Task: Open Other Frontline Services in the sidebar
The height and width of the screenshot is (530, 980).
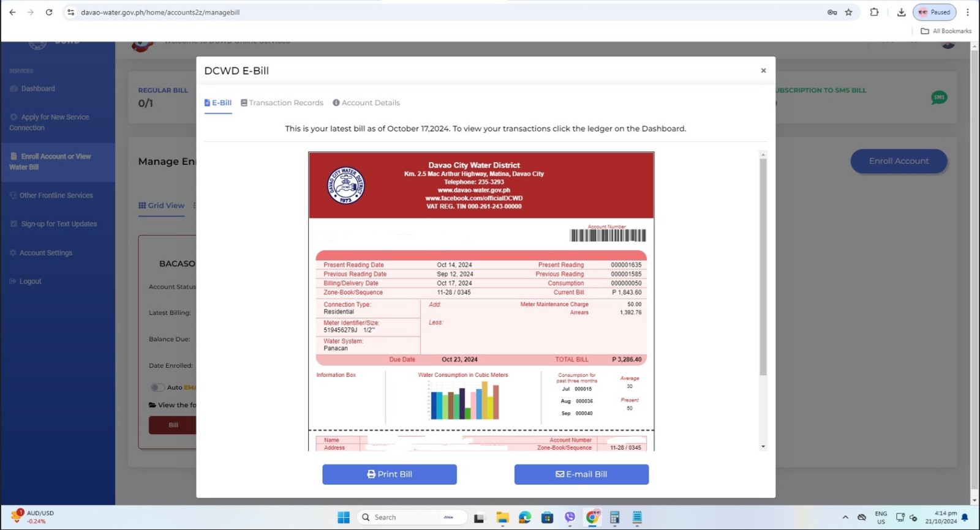Action: 51,195
